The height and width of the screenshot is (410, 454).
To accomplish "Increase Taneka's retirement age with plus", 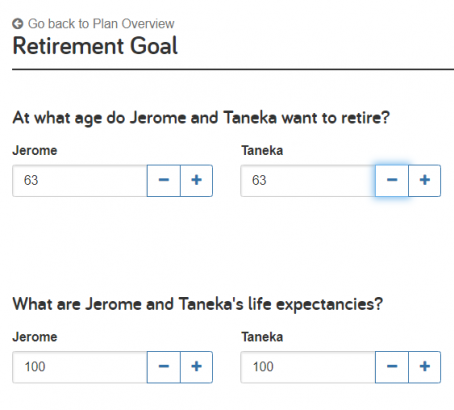I will tap(425, 180).
